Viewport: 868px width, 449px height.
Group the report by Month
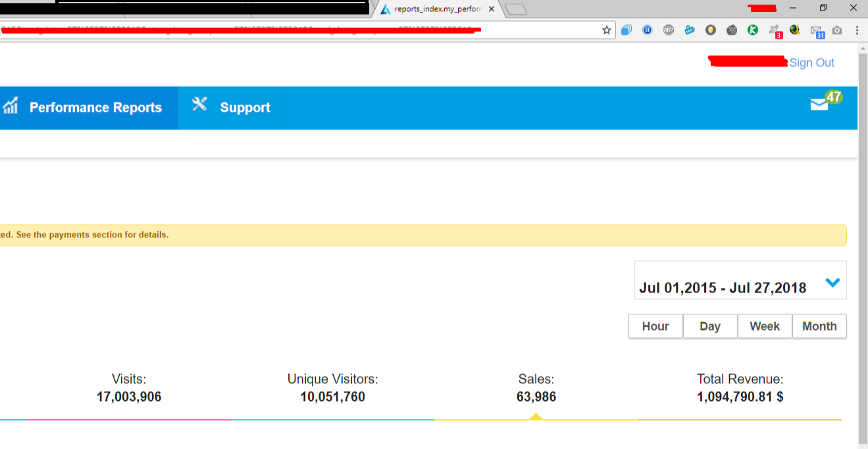point(819,326)
